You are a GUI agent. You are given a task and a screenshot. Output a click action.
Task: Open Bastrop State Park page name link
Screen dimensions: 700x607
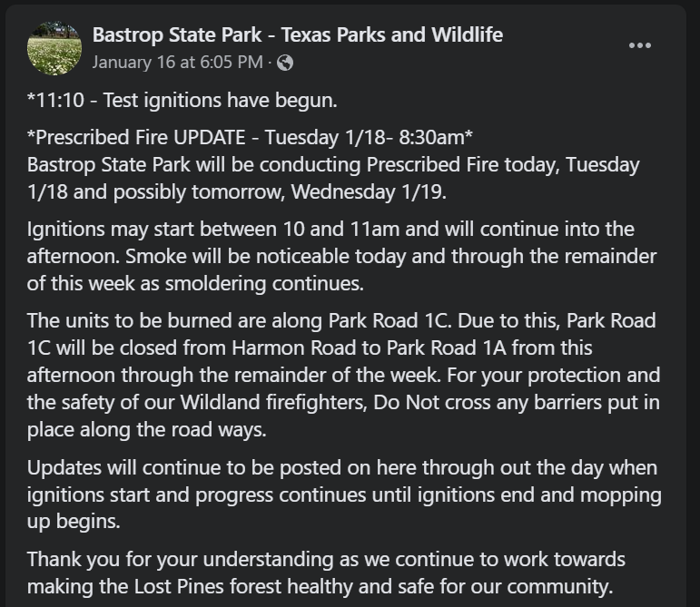[x=298, y=35]
